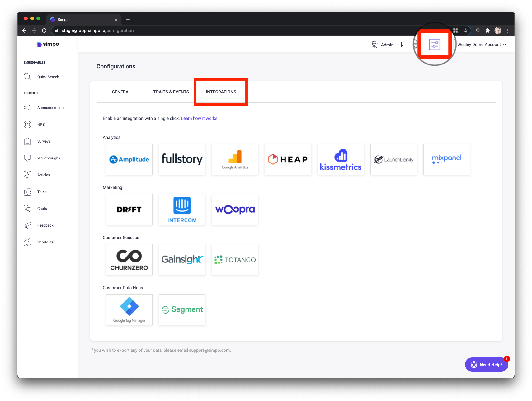Click the Customer Success section label

click(121, 238)
